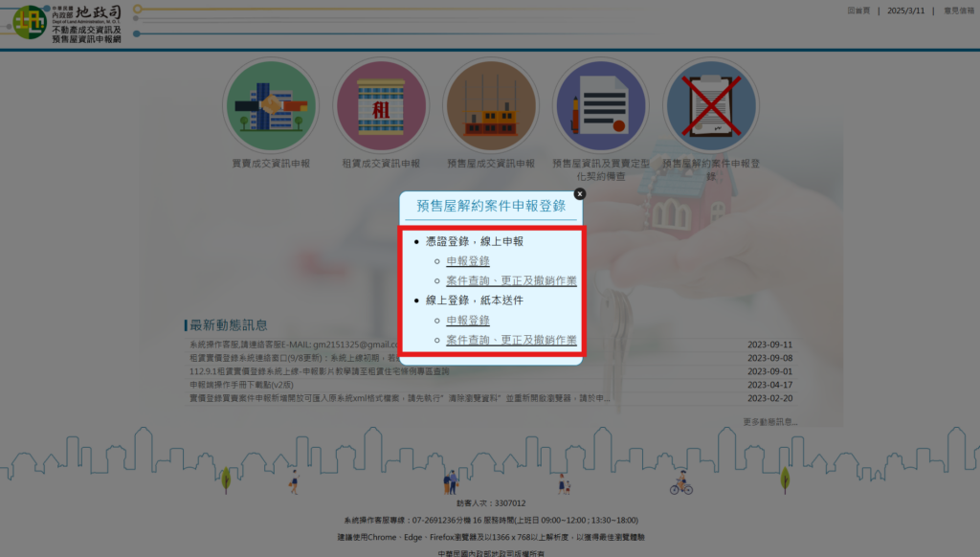Screen dimensions: 980x557
Task: Select the 租賃成交資訊申報 circular icon
Action: (381, 105)
